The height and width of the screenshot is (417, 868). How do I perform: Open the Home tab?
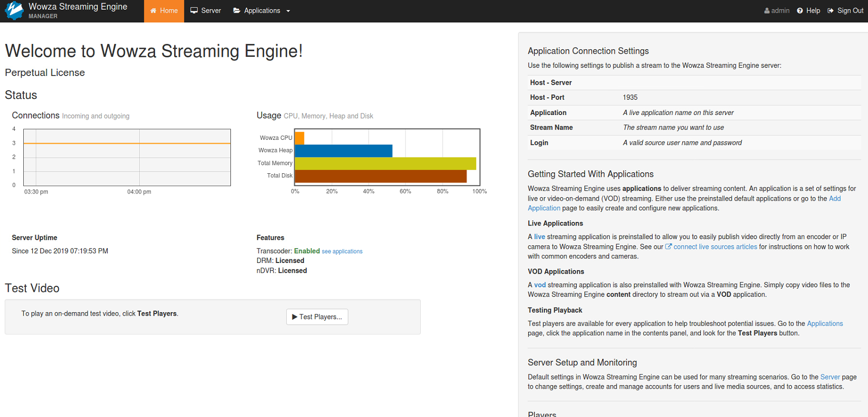click(164, 11)
